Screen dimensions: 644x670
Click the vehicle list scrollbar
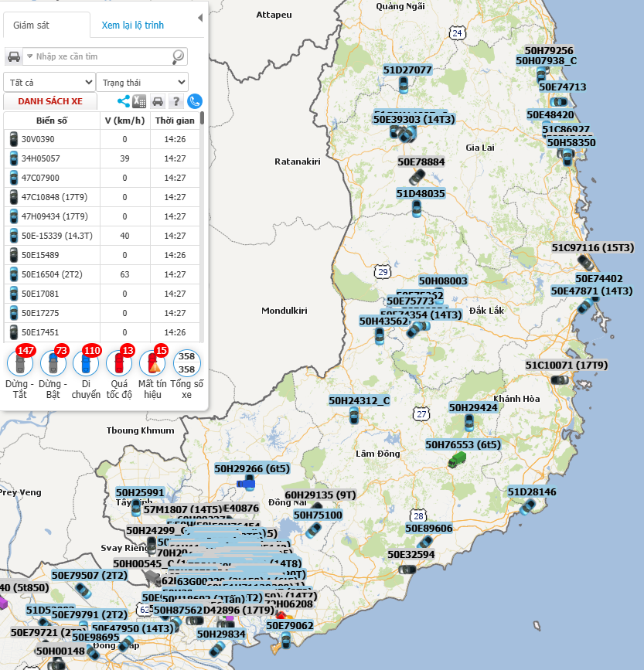202,118
